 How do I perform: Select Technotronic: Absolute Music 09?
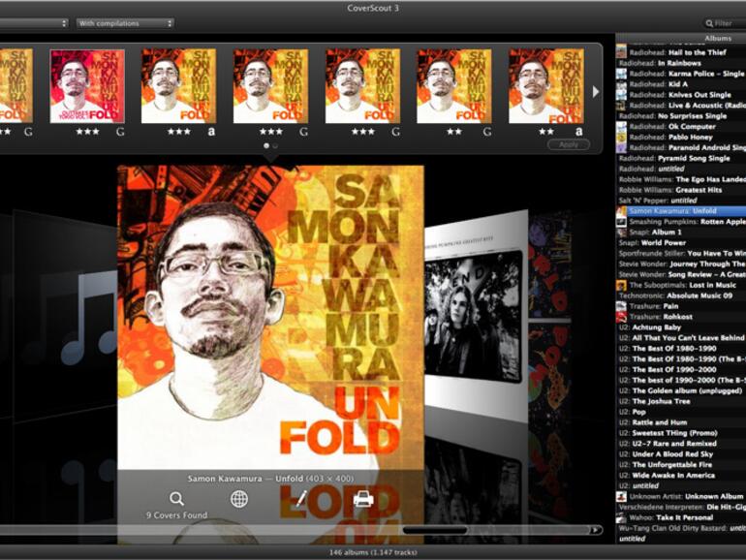point(681,296)
